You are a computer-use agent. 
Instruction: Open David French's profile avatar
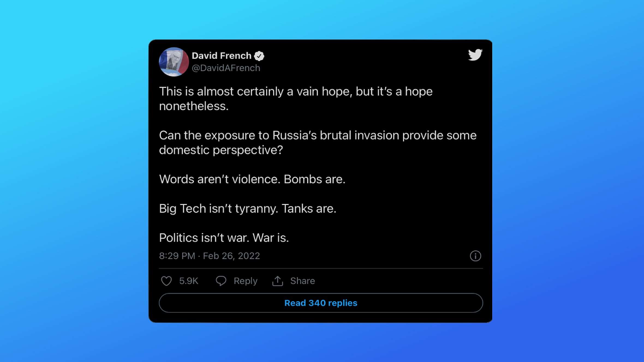[174, 62]
